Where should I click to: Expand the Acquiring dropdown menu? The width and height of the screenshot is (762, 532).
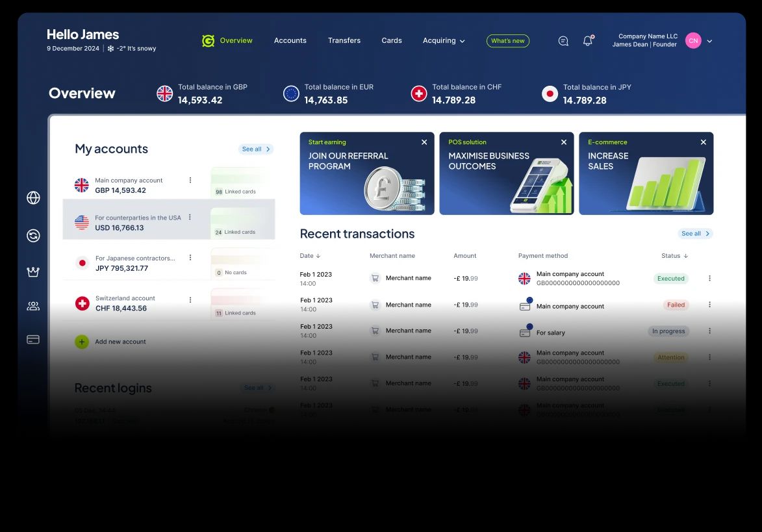pos(444,41)
